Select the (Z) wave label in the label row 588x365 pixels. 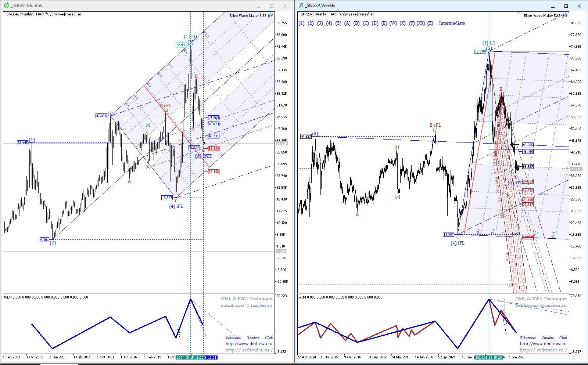tap(430, 23)
